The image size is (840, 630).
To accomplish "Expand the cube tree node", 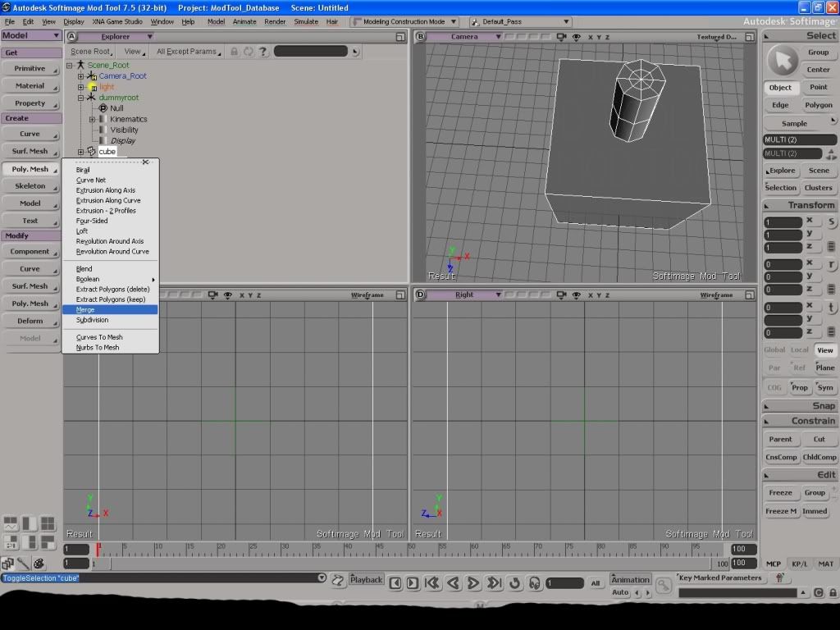I will 81,152.
